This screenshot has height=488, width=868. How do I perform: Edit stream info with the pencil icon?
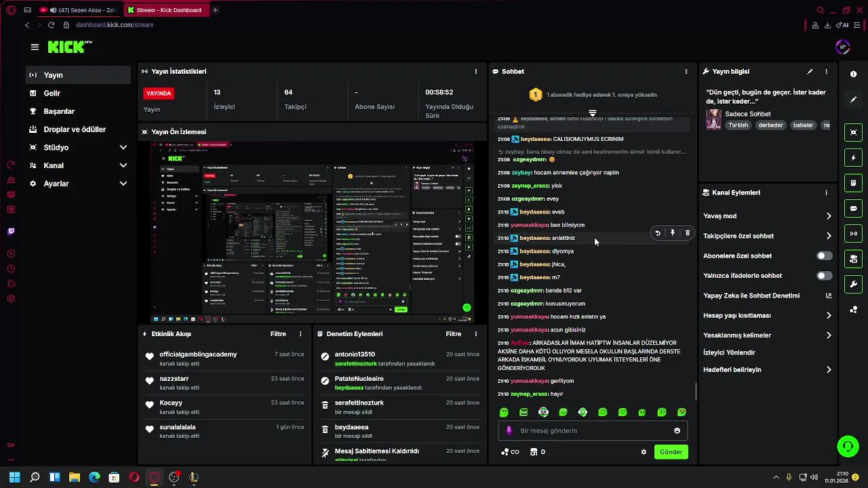[x=810, y=71]
